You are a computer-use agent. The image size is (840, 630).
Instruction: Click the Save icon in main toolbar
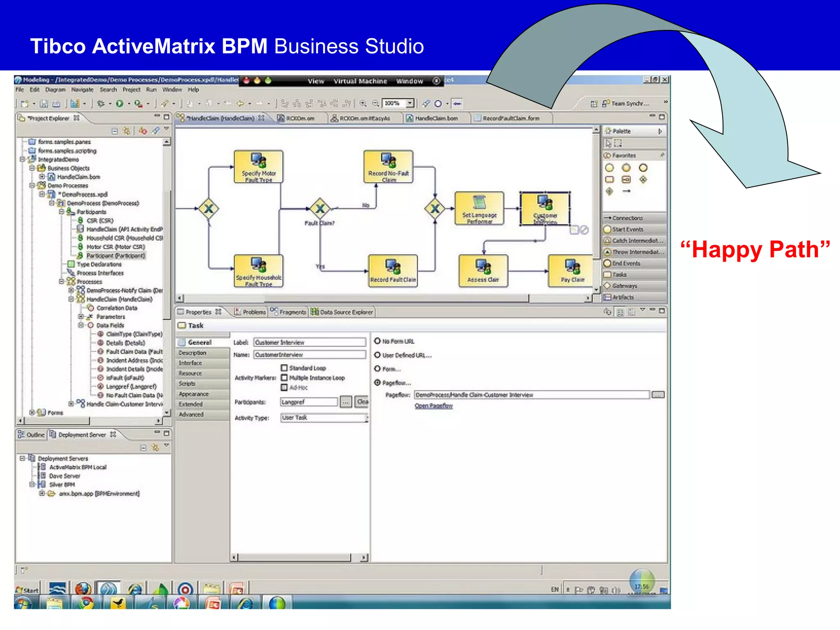(x=44, y=104)
